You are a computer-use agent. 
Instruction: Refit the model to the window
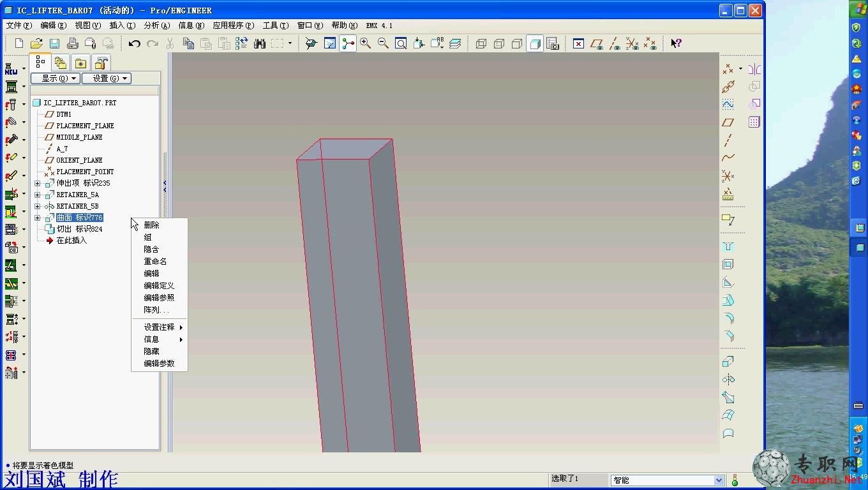(x=401, y=43)
